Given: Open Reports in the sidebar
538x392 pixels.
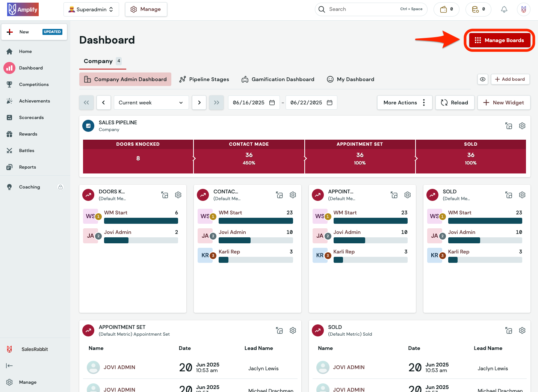Looking at the screenshot, I should coord(27,167).
